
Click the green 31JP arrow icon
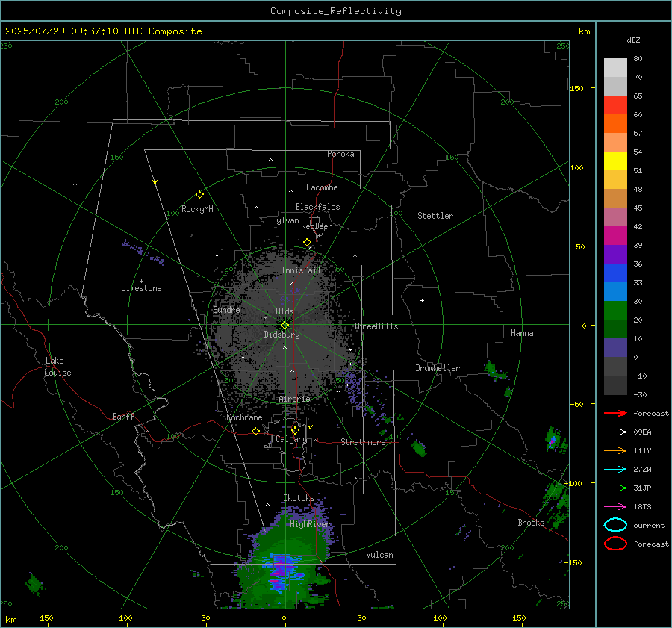(615, 488)
